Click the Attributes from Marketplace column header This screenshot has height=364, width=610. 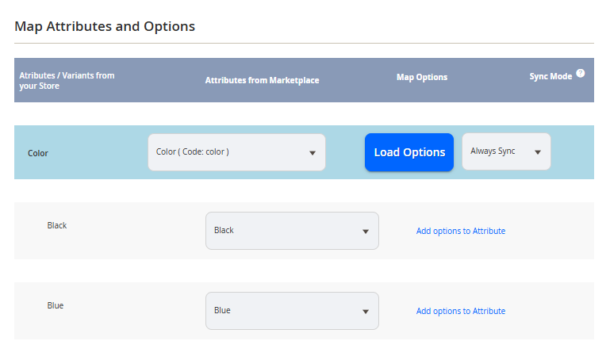coord(263,80)
